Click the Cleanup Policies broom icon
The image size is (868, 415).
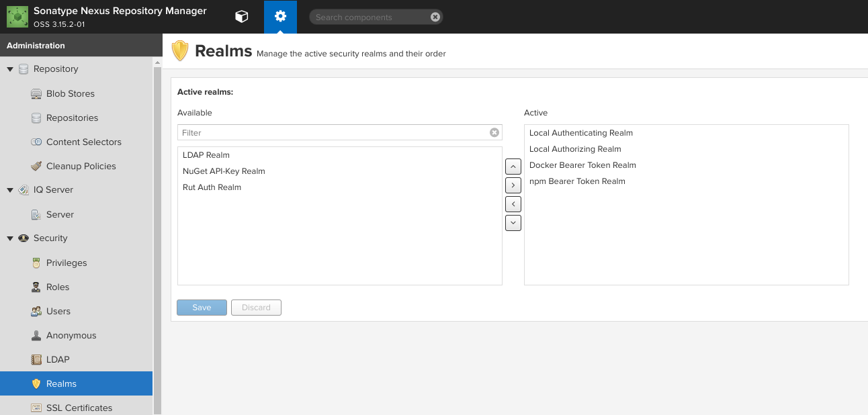[36, 167]
